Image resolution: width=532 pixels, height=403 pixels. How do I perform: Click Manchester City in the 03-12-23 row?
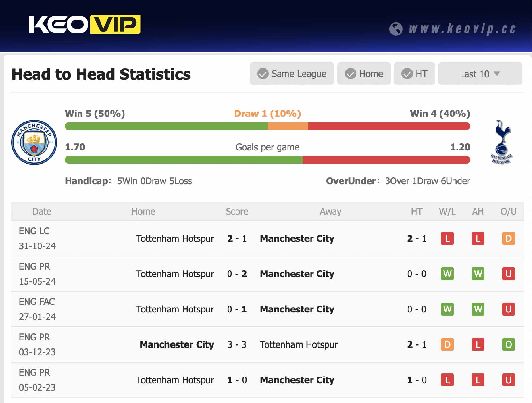click(177, 345)
